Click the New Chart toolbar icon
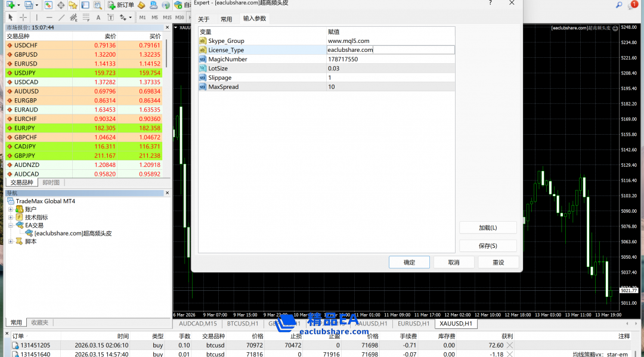This screenshot has height=357, width=644. coord(10,5)
